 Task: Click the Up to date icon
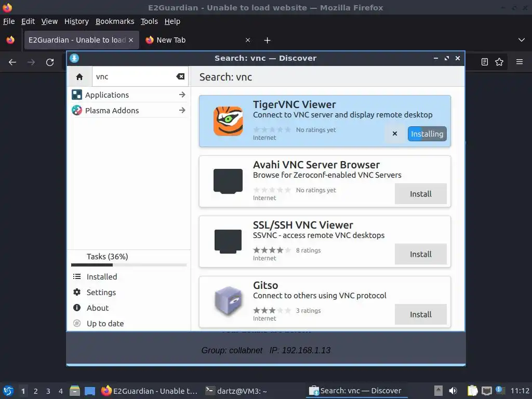coord(77,323)
